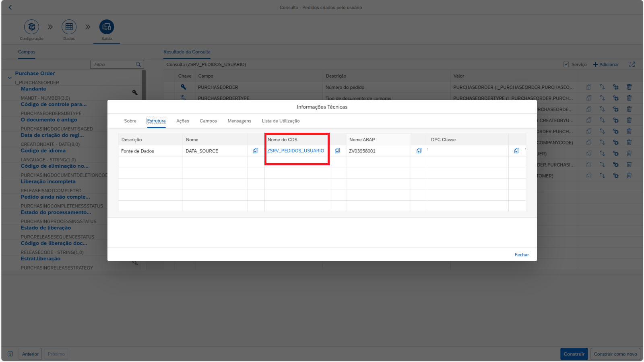Collapse the Purchase Order tree node
The height and width of the screenshot is (362, 644).
(10, 78)
